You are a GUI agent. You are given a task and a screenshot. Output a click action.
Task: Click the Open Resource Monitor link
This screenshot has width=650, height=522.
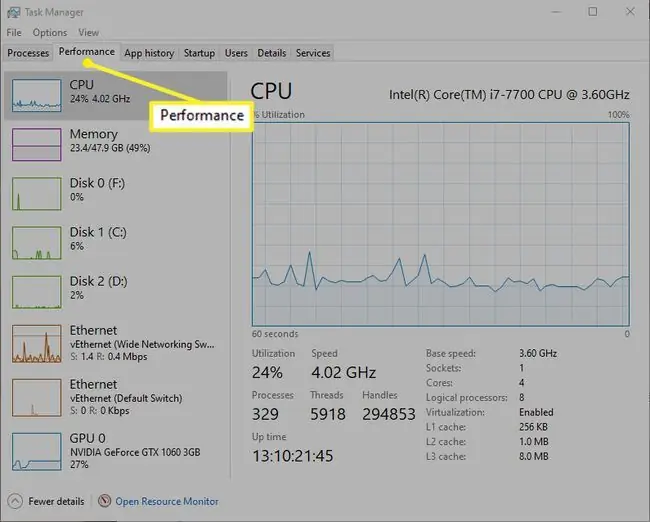167,501
